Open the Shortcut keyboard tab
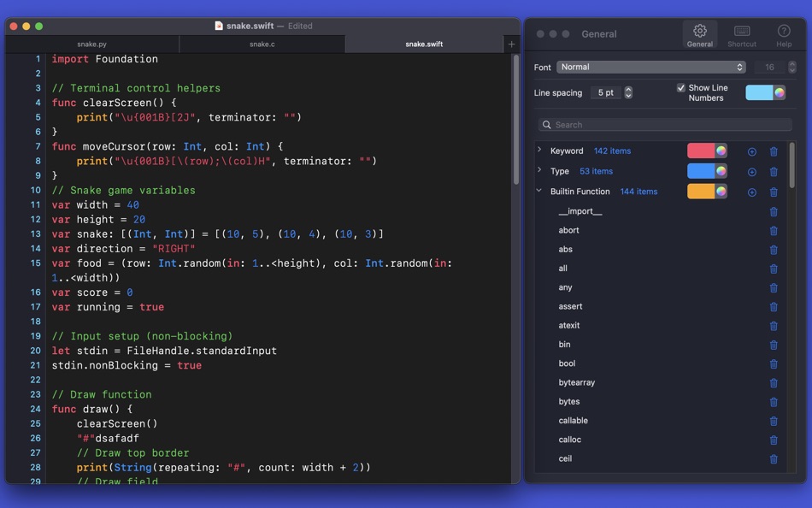Screen dimensions: 812x508 coord(742,35)
